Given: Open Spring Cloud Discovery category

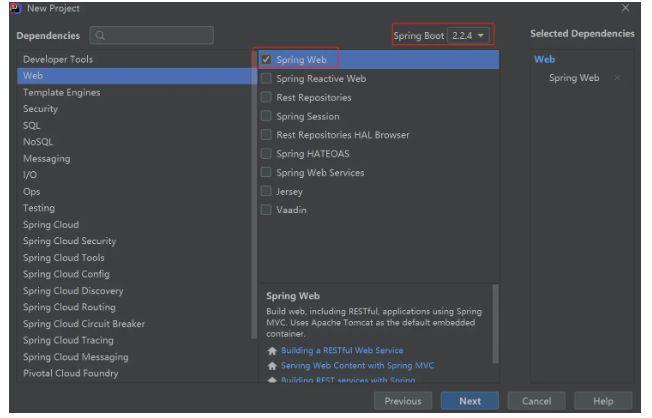Looking at the screenshot, I should click(x=134, y=291).
